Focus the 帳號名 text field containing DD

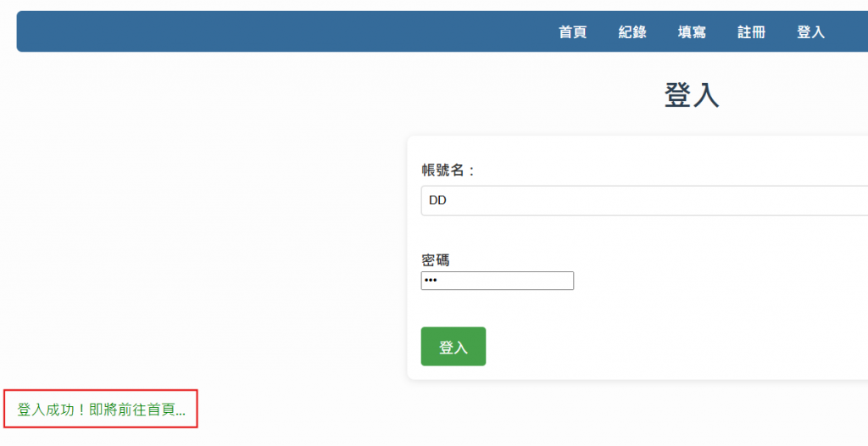coord(644,201)
